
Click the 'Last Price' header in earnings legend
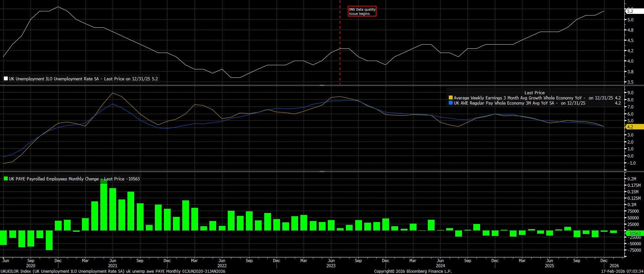click(x=534, y=93)
